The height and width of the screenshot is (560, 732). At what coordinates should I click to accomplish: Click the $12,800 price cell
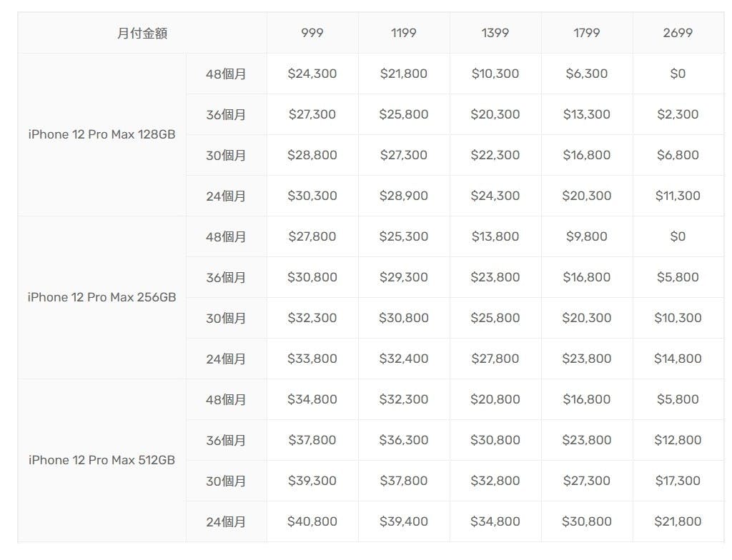[678, 440]
